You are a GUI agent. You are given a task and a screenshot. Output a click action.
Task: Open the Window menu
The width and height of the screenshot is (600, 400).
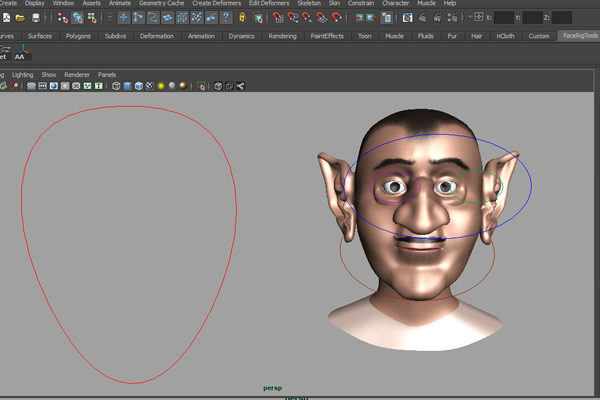click(x=63, y=3)
